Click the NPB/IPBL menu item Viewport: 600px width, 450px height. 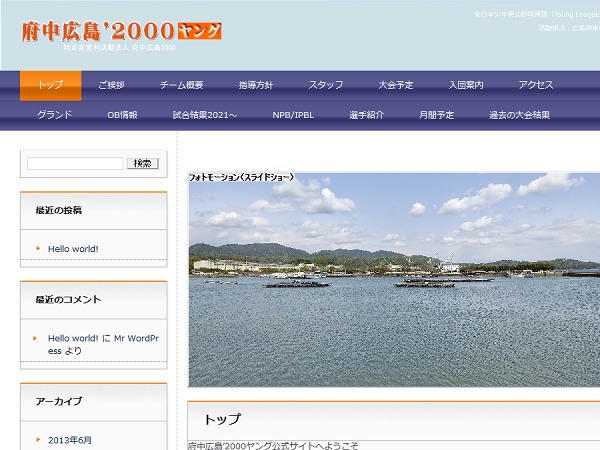(293, 115)
